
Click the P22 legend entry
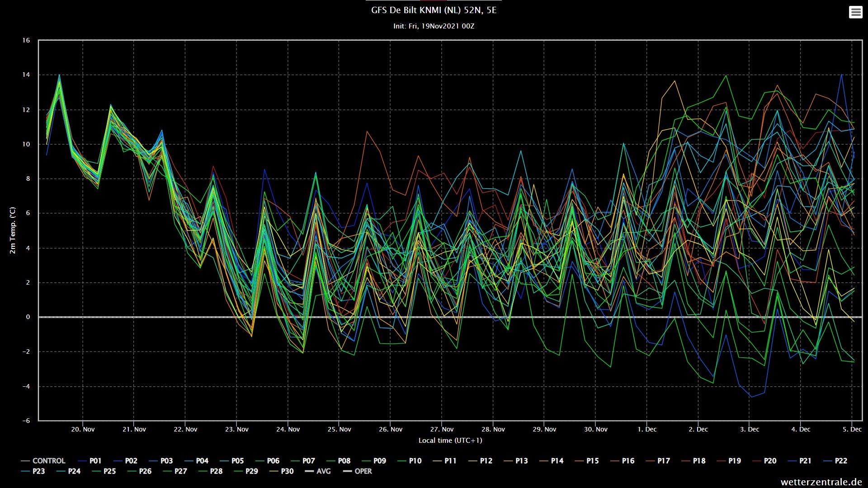(x=835, y=461)
